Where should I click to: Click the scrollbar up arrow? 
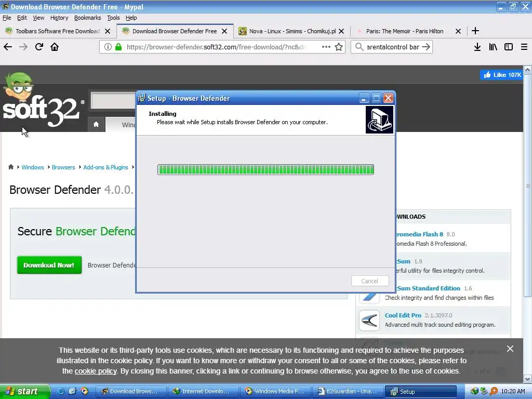[528, 70]
